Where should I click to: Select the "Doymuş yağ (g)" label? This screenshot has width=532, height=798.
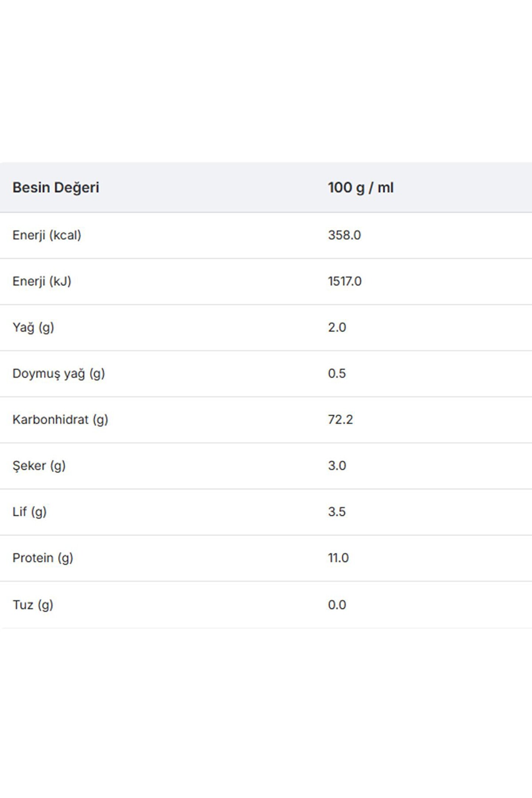59,374
